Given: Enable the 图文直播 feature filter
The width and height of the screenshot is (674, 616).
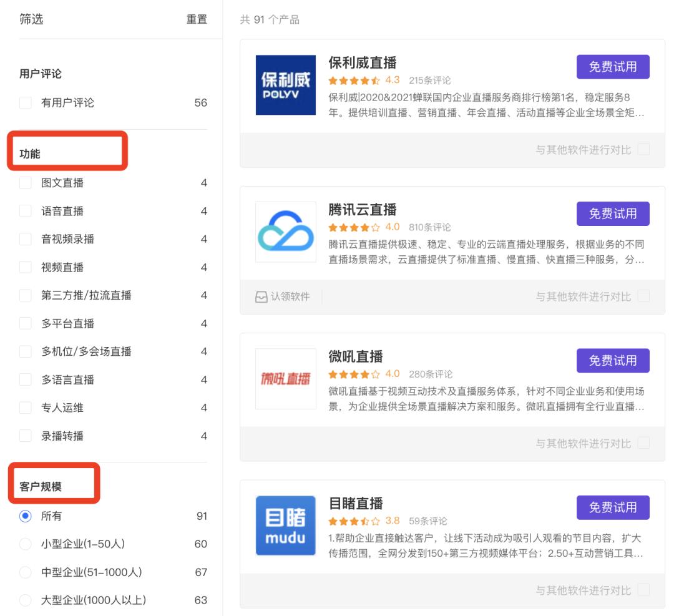Looking at the screenshot, I should pos(26,183).
